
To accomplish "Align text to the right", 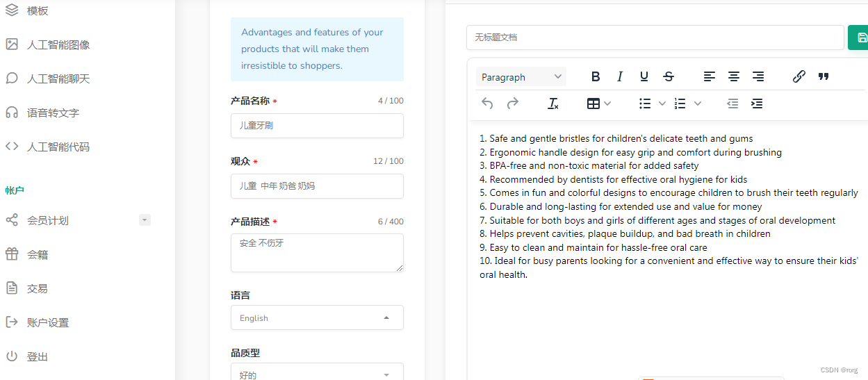I will click(x=758, y=76).
